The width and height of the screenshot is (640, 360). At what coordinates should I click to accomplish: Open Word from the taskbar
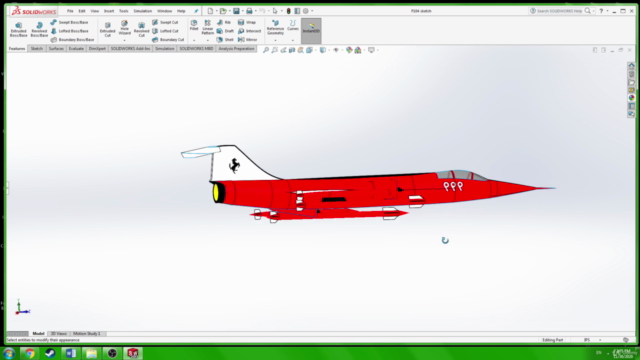[x=71, y=353]
